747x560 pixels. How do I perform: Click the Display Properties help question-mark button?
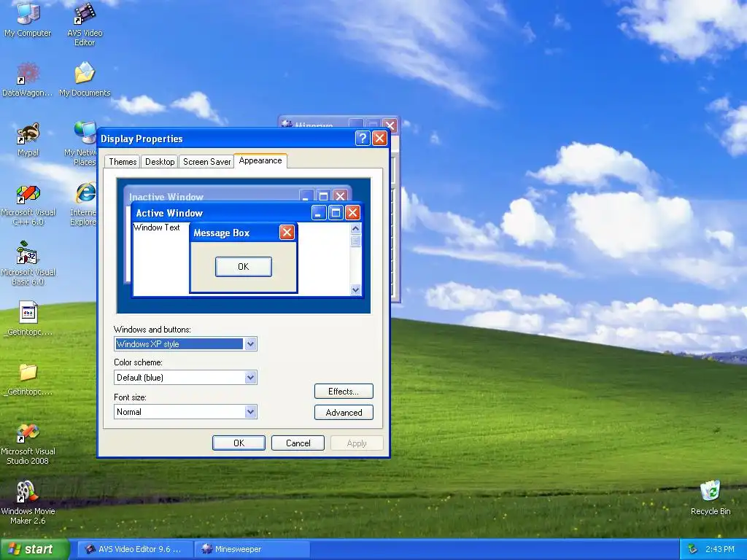point(362,139)
